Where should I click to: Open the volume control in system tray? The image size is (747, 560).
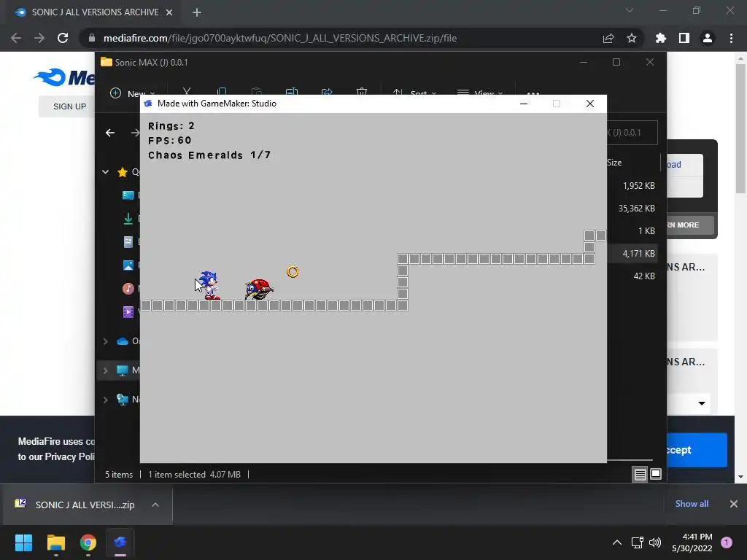tap(655, 542)
